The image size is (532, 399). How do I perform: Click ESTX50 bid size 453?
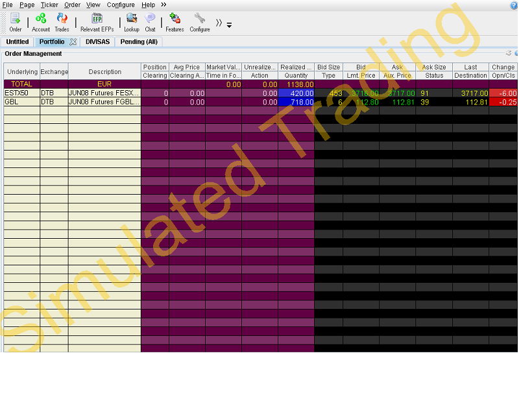328,93
